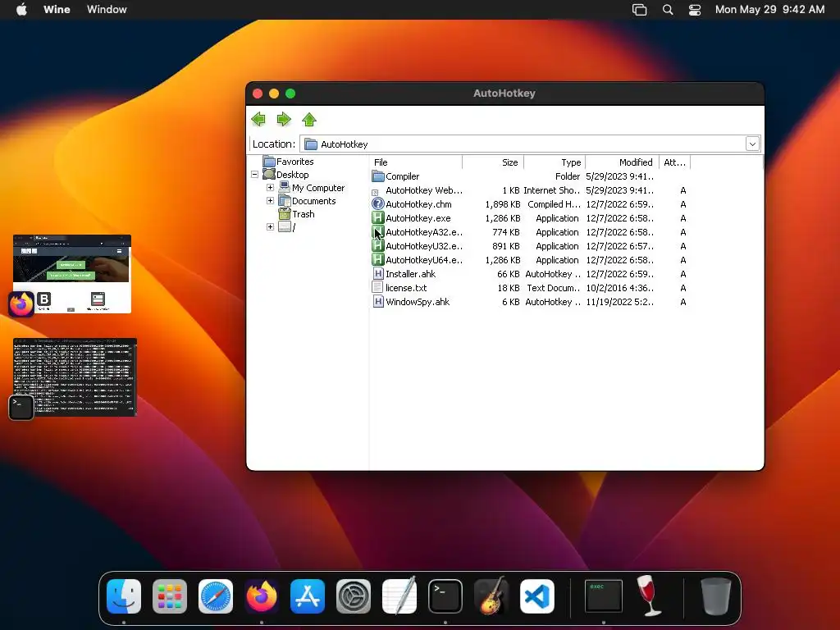The height and width of the screenshot is (630, 840).
Task: Click the Compiled H... type cell
Action: [554, 204]
